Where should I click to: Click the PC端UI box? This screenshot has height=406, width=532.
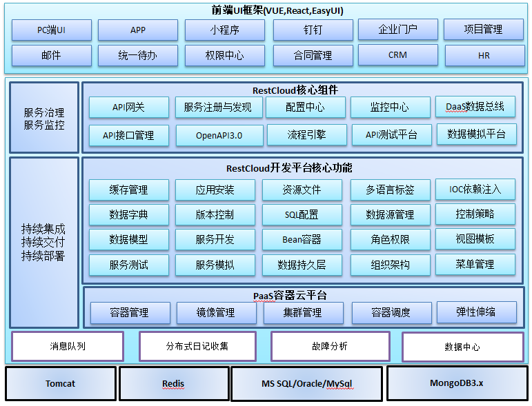click(x=51, y=30)
